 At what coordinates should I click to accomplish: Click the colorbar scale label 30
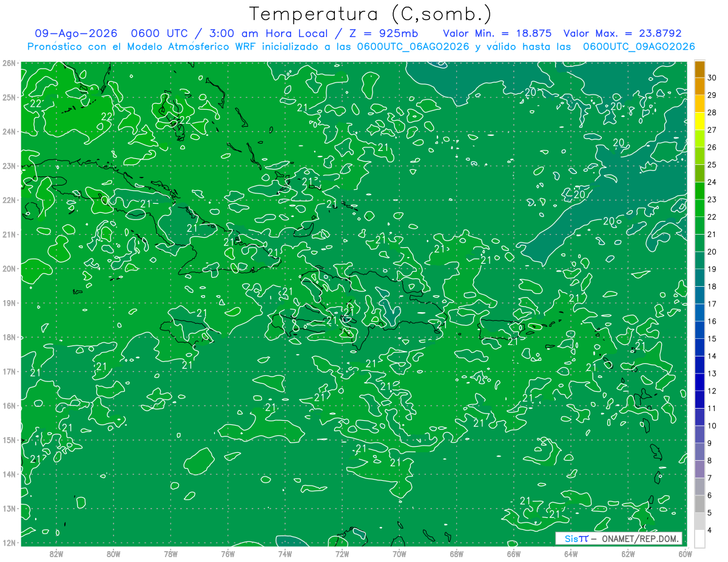[x=712, y=78]
